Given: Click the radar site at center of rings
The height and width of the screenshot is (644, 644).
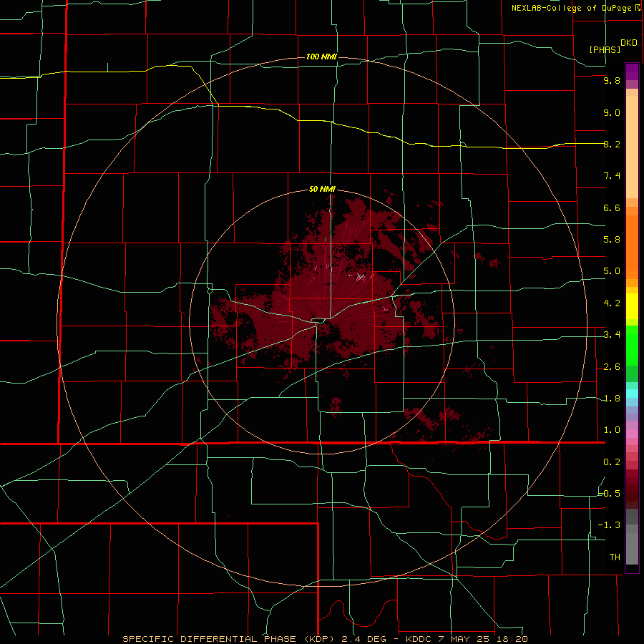Looking at the screenshot, I should (321, 321).
